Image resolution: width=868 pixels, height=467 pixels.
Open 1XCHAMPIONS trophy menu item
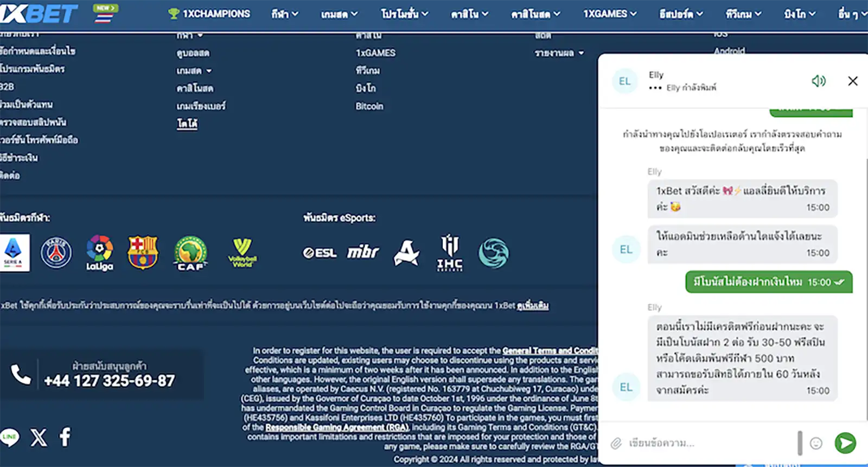click(209, 14)
